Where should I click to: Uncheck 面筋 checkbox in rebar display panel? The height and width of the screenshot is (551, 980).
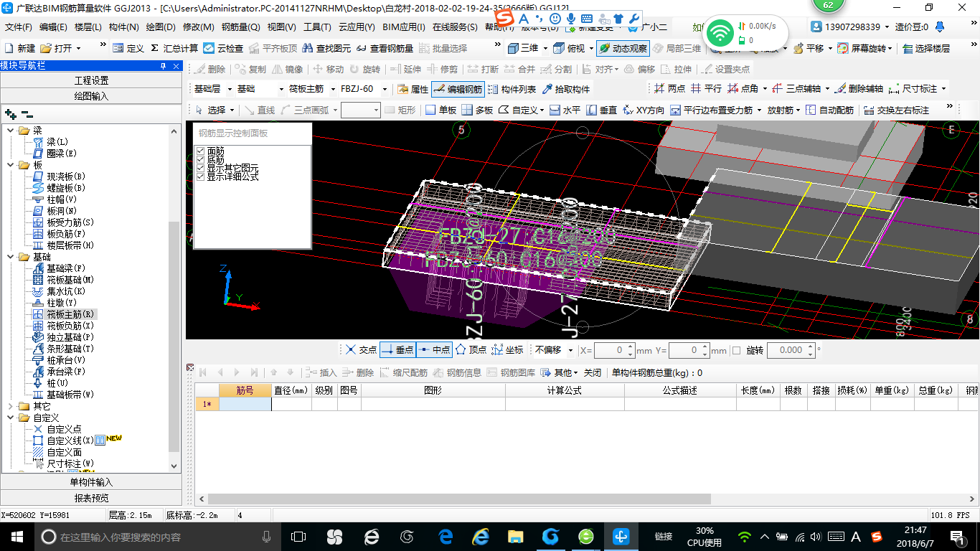[x=201, y=151]
